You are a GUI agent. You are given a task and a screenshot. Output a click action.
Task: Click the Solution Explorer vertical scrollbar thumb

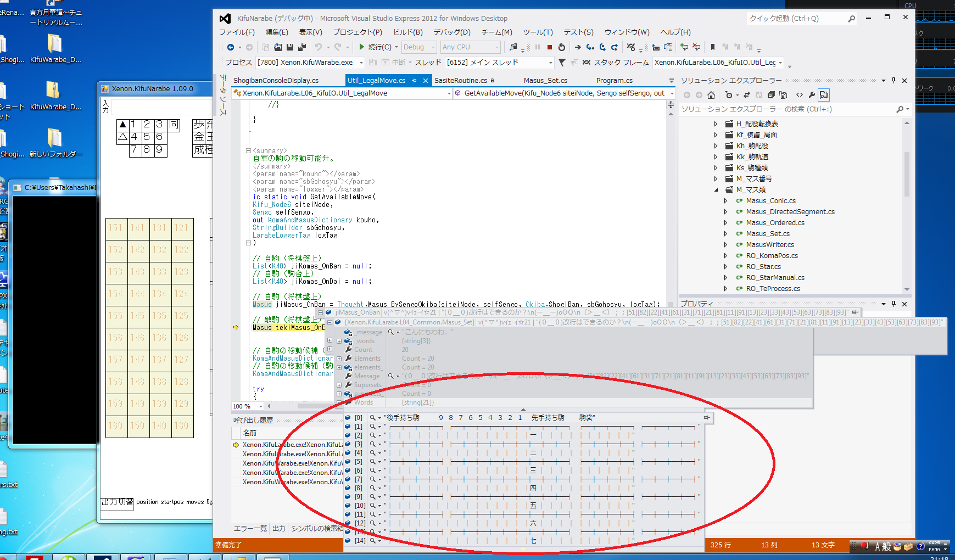(907, 173)
